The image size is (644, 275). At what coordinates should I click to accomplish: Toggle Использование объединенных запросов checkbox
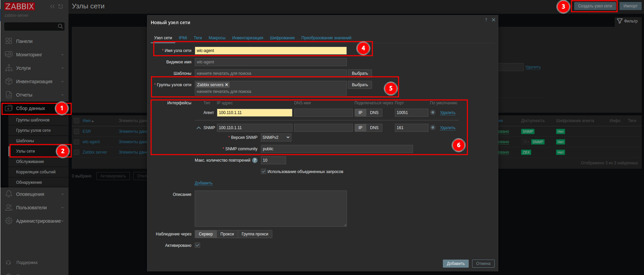(x=264, y=172)
